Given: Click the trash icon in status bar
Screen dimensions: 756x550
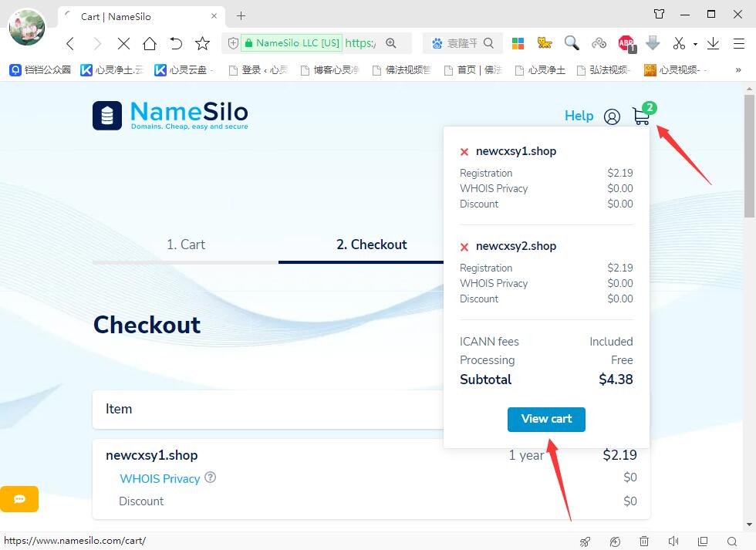Looking at the screenshot, I should (x=644, y=542).
